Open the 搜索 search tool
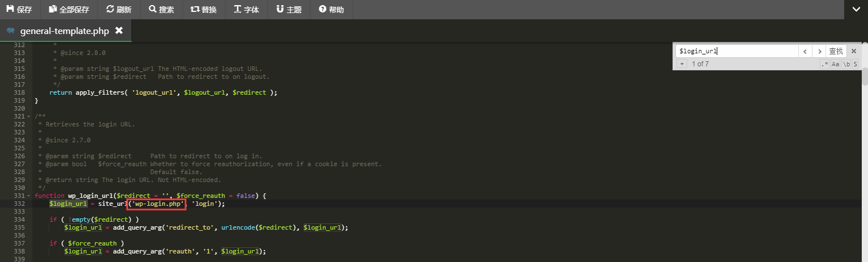868x262 pixels. (x=161, y=10)
